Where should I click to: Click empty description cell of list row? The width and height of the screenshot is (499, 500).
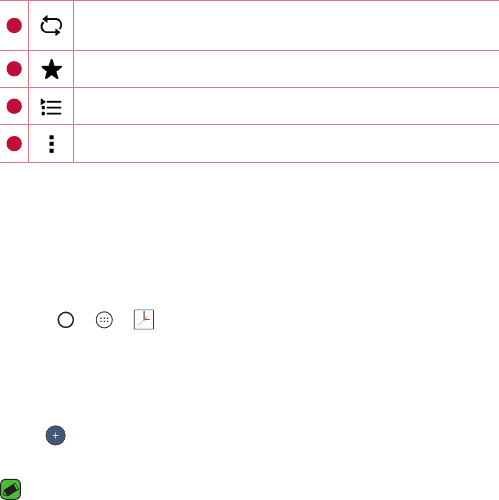[286, 106]
